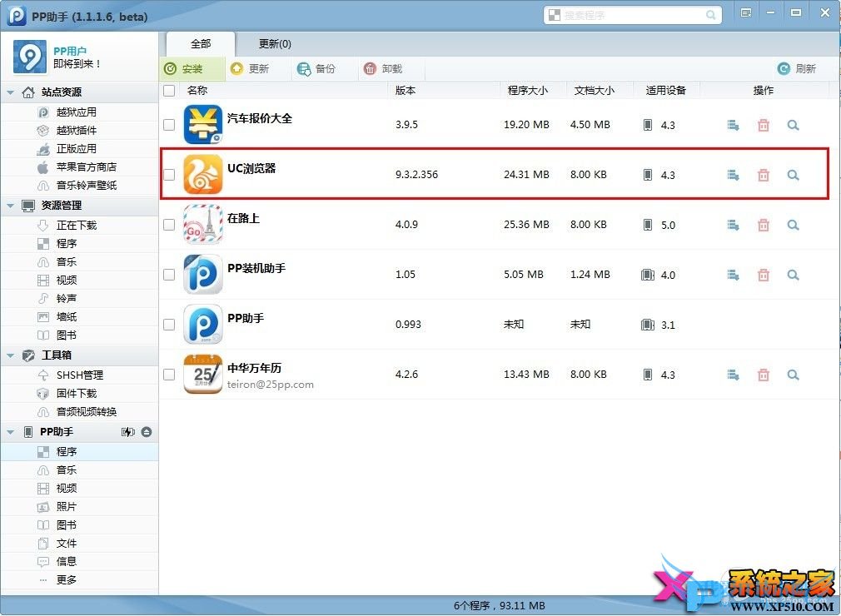Check the box for PP装机助手
The width and height of the screenshot is (841, 616).
tap(169, 275)
